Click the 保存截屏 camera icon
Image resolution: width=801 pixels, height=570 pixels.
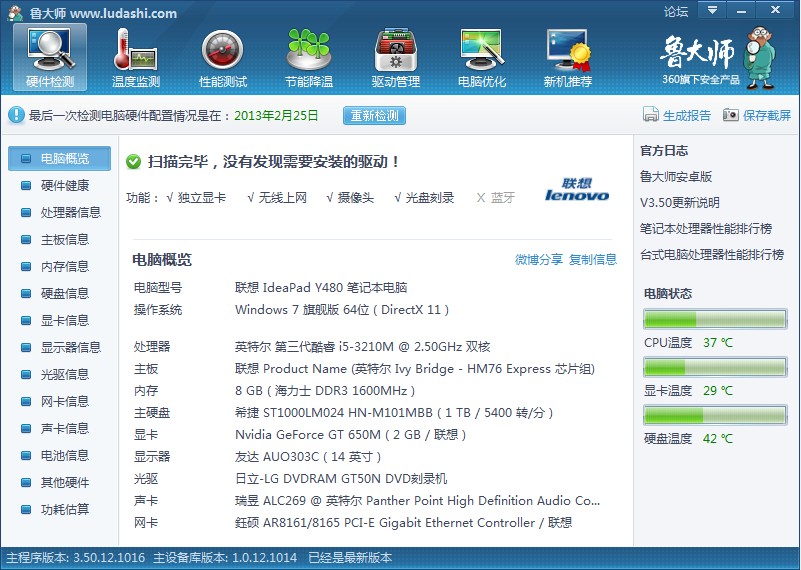(731, 114)
